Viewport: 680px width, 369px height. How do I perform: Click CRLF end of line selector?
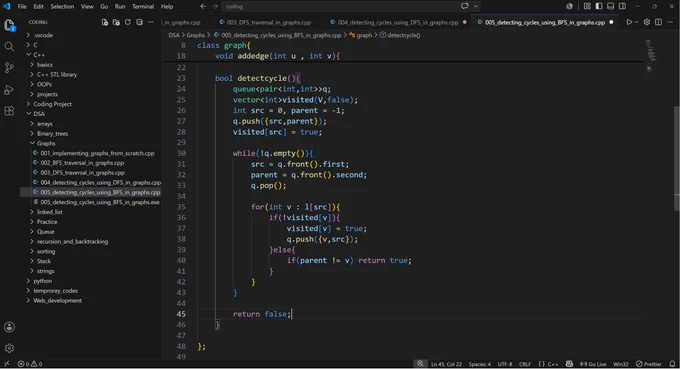tap(525, 364)
